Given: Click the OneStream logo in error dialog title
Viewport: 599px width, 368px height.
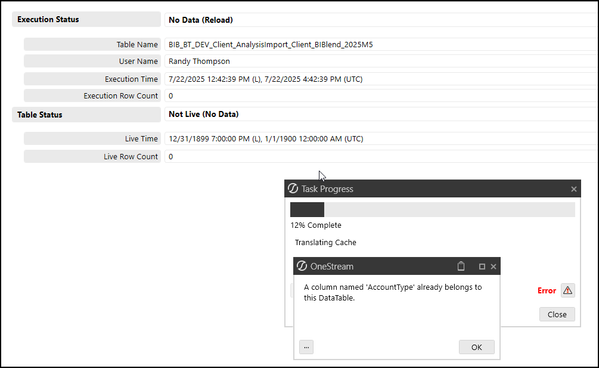Looking at the screenshot, I should coord(302,266).
